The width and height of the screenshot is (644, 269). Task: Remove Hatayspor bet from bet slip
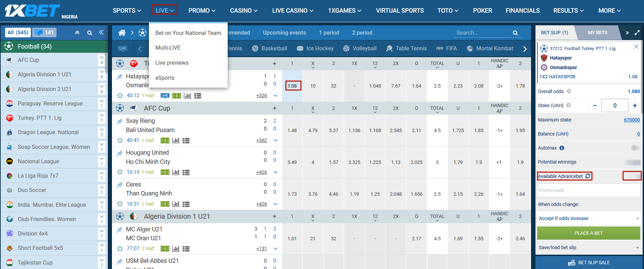point(636,47)
